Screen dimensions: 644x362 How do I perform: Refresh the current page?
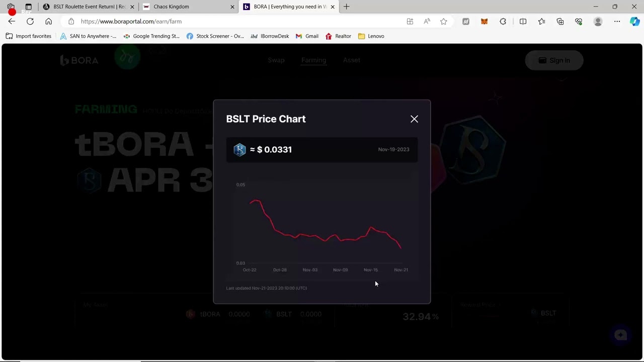(30, 21)
